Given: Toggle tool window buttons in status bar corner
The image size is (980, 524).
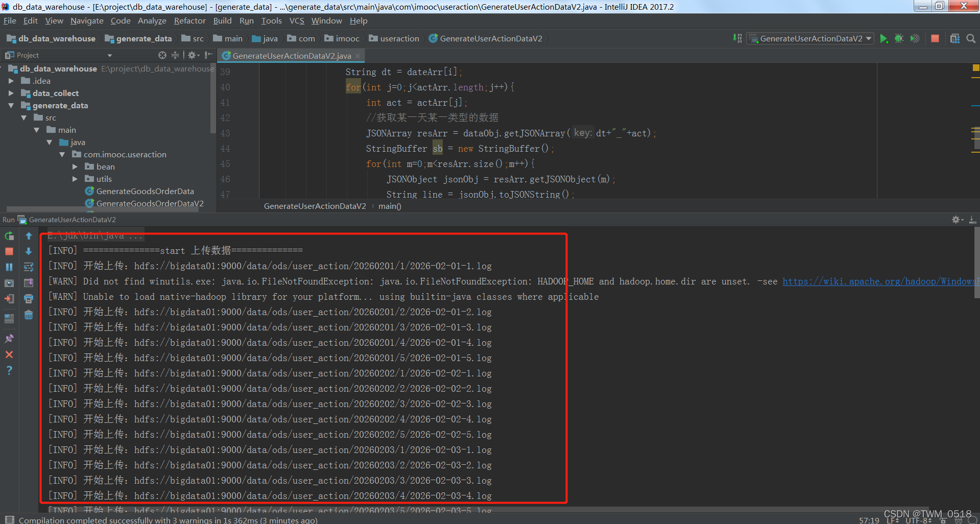Looking at the screenshot, I should (9, 519).
